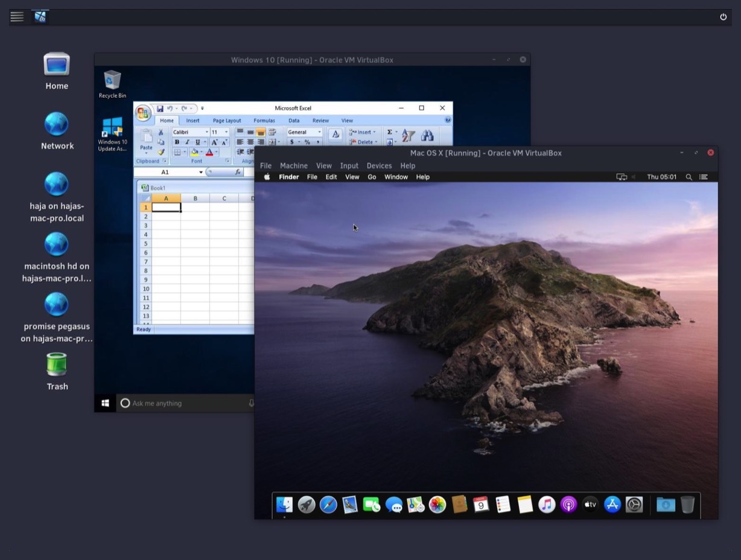
Task: Toggle Underline formatting in Excel
Action: (197, 142)
